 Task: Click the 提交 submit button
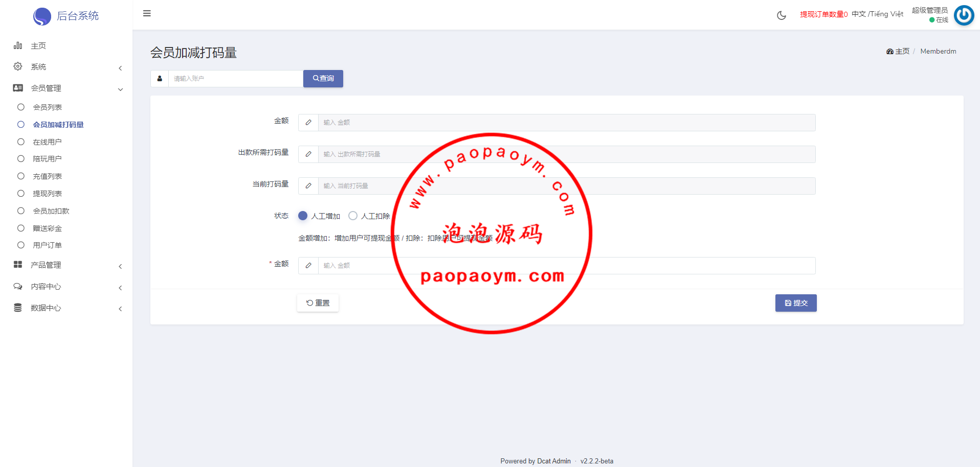796,303
